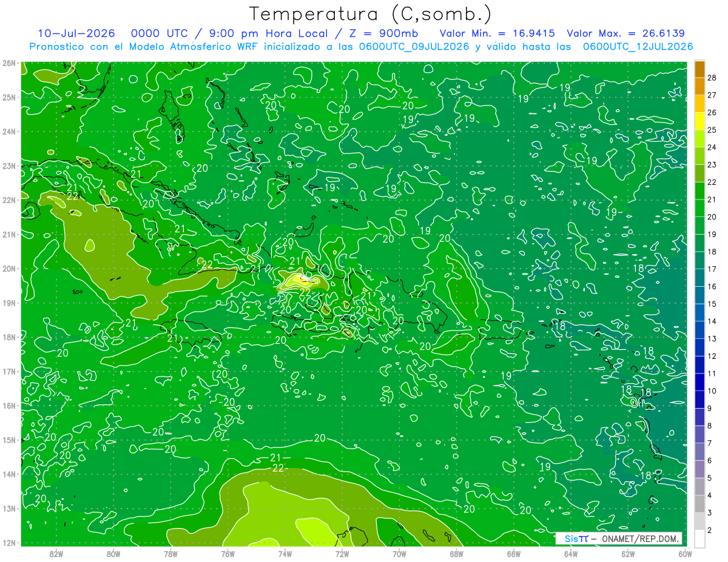Click the yellow colorbar swatch between 25 and 26
Screen dimensions: 728x562
click(699, 121)
